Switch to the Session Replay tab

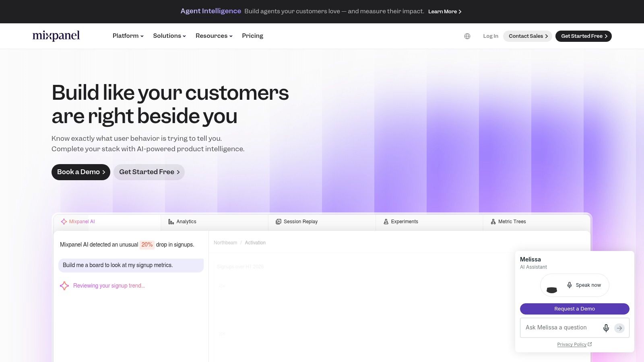(322, 222)
